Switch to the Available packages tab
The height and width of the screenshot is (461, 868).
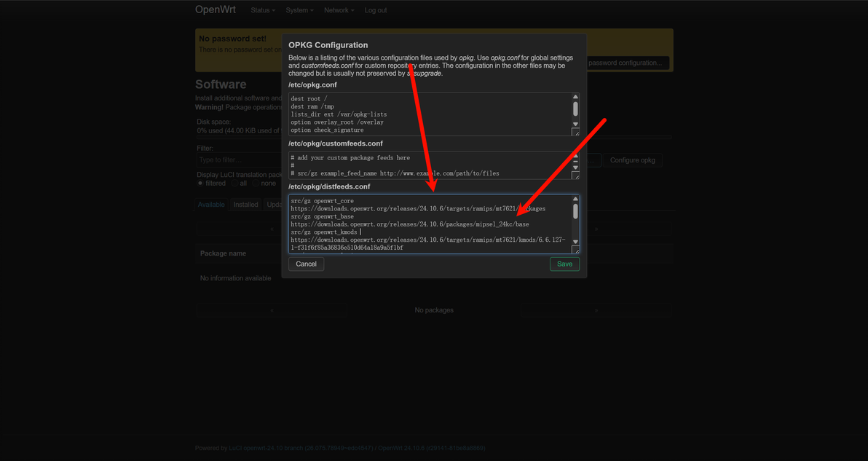[211, 205]
